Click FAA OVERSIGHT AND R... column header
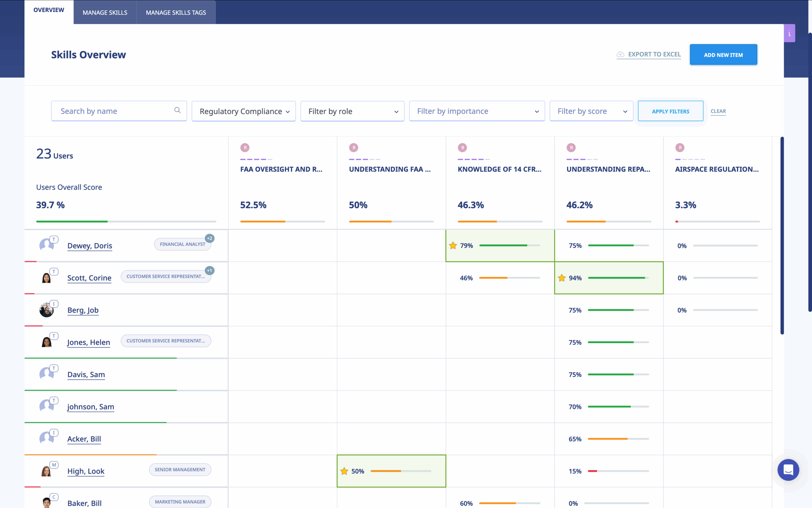 pos(281,169)
